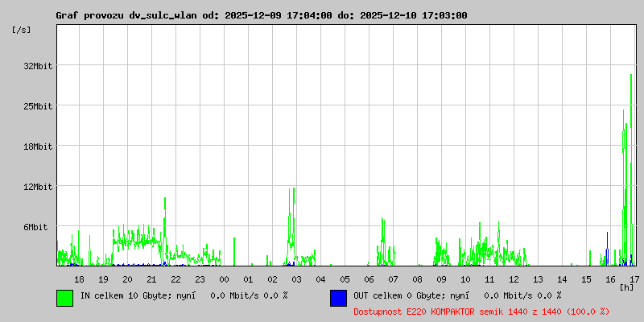Select the 00 midnight hour marker
Viewport: 644px width, 322px height.
click(224, 279)
